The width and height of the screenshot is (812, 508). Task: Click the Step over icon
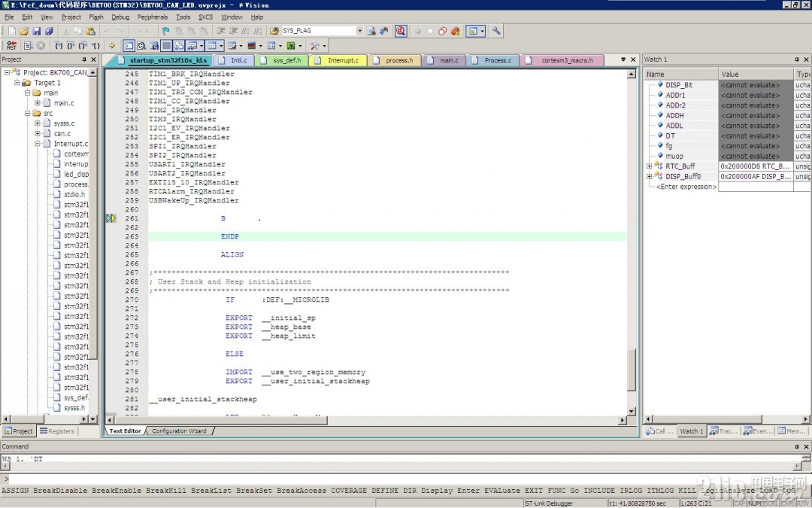coord(71,46)
